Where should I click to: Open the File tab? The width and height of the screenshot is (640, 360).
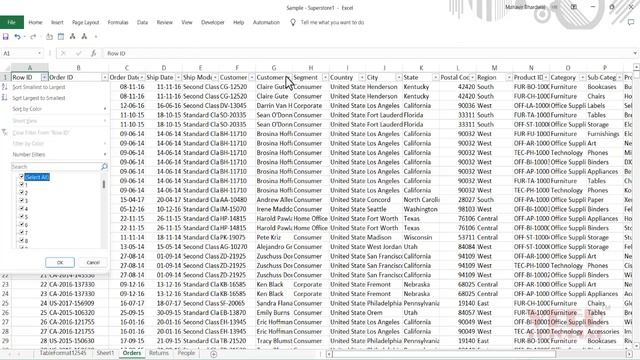pos(11,22)
